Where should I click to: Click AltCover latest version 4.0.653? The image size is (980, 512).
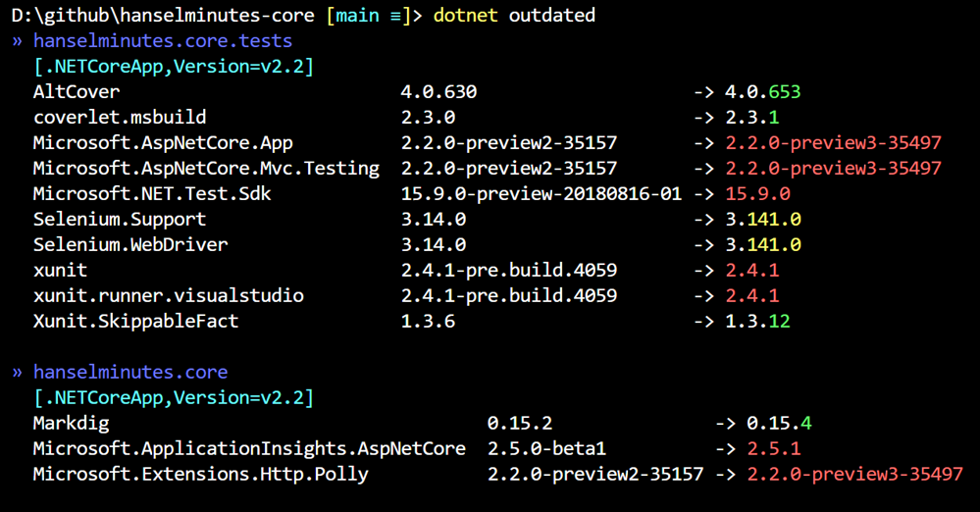pos(762,92)
